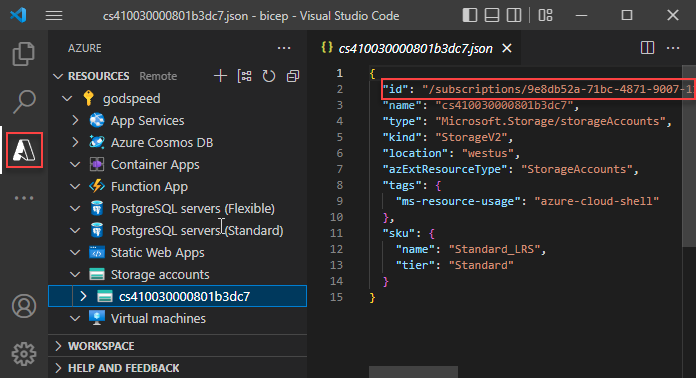Click the App Services globe icon

97,120
